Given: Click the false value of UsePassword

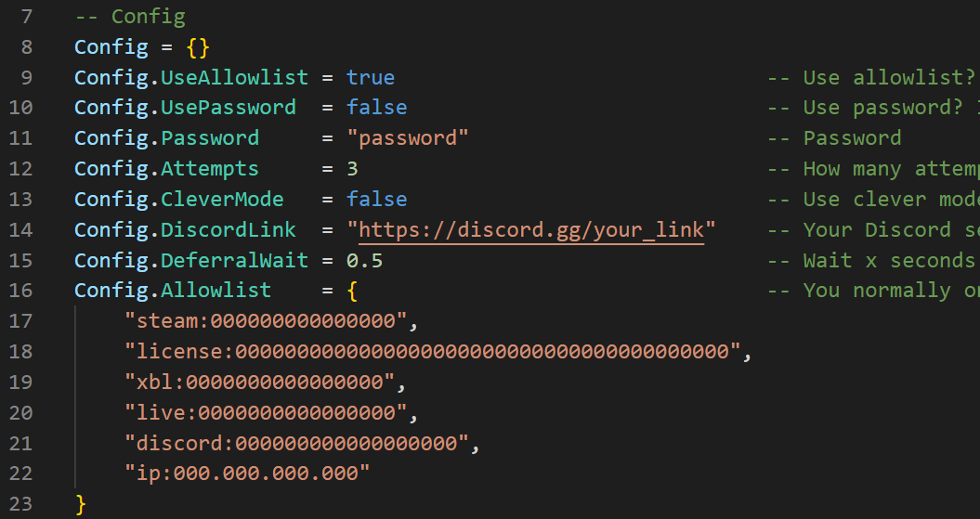Looking at the screenshot, I should pyautogui.click(x=377, y=108).
